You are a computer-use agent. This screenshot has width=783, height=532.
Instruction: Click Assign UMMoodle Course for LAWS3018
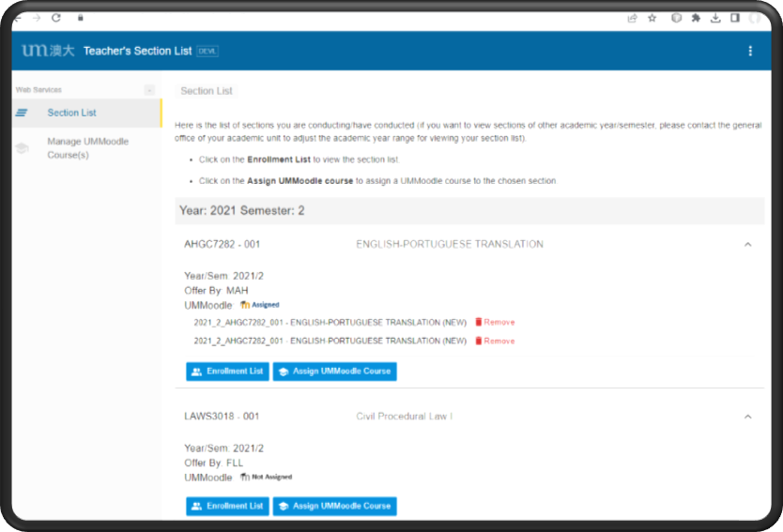pos(334,506)
